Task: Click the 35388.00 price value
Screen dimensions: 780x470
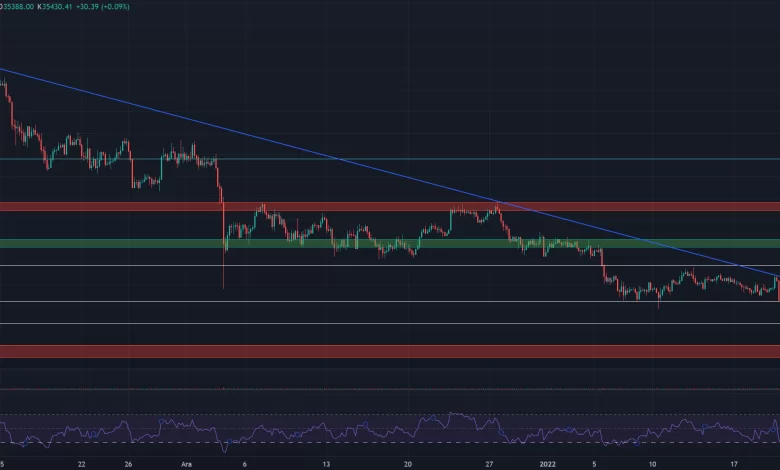Action: pyautogui.click(x=19, y=6)
